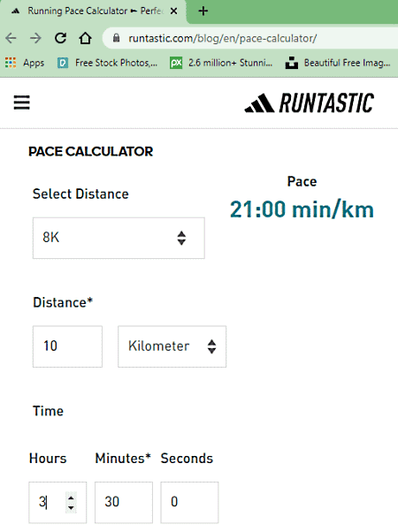This screenshot has width=398, height=532.
Task: Click the Runtastic logo
Action: coord(309,103)
